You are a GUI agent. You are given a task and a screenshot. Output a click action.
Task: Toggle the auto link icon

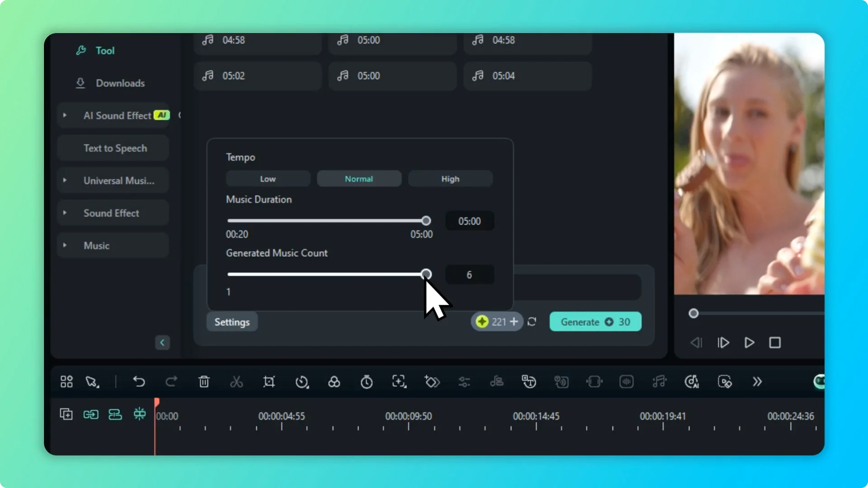pos(91,414)
